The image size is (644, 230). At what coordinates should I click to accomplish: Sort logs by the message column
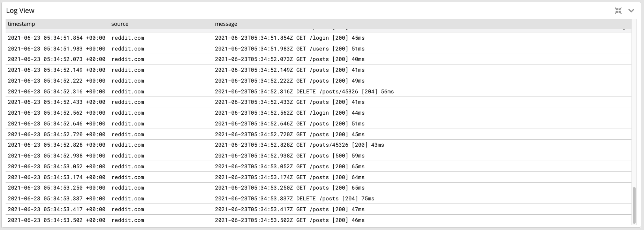click(x=226, y=24)
